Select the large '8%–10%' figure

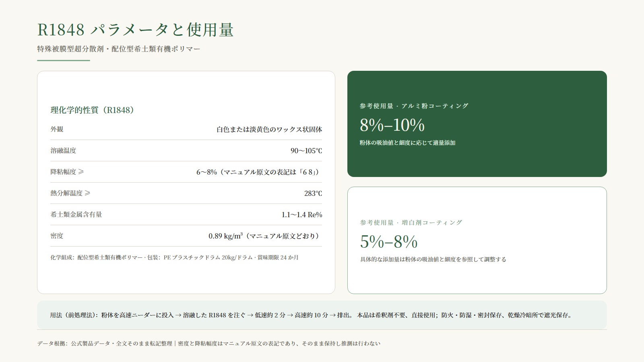coord(392,125)
